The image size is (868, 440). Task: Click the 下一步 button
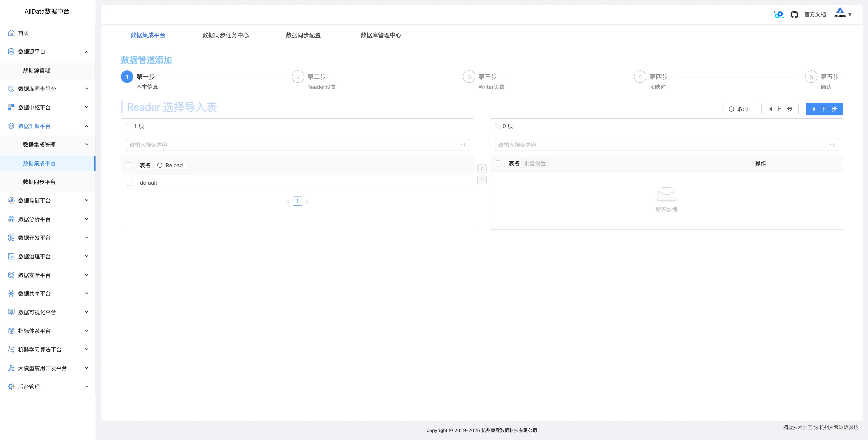pyautogui.click(x=824, y=109)
